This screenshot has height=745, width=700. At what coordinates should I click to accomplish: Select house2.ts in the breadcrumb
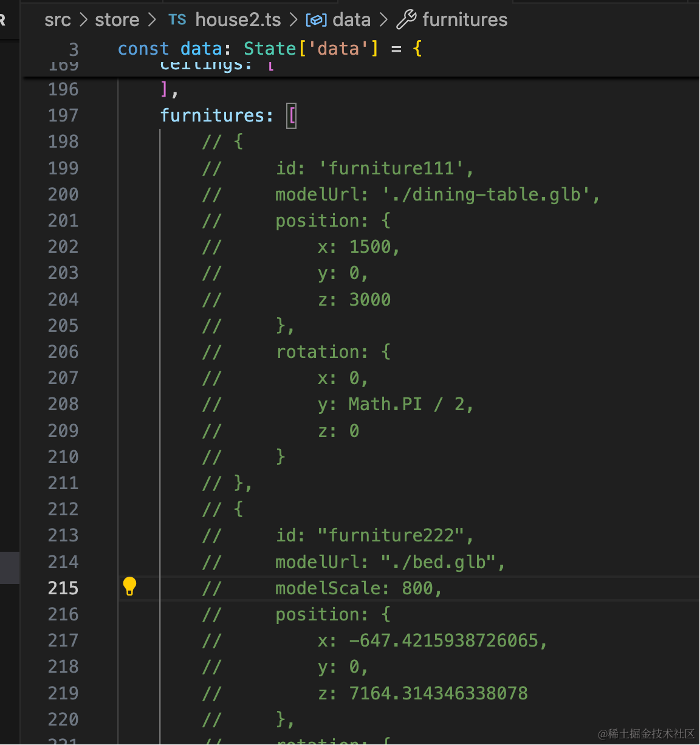pyautogui.click(x=238, y=20)
